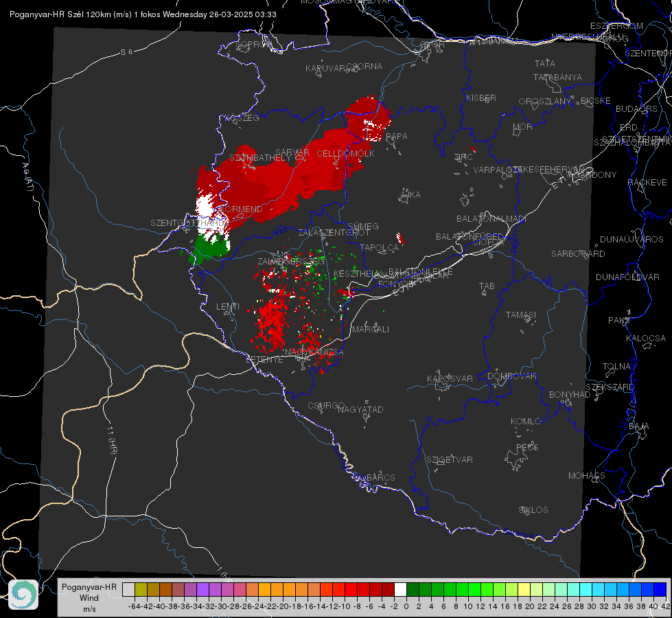Click the BARCS city label

tap(380, 477)
